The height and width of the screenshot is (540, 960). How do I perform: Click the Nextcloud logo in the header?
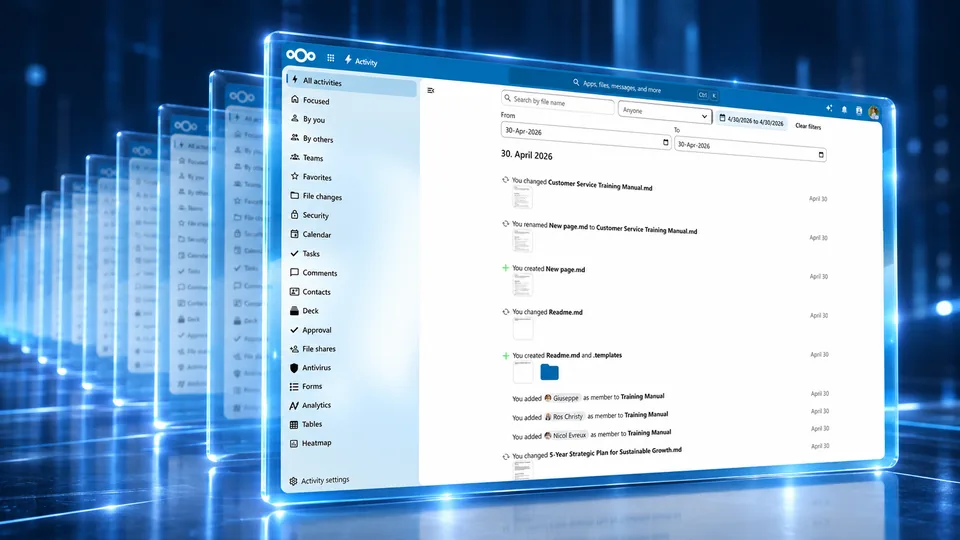tap(301, 56)
